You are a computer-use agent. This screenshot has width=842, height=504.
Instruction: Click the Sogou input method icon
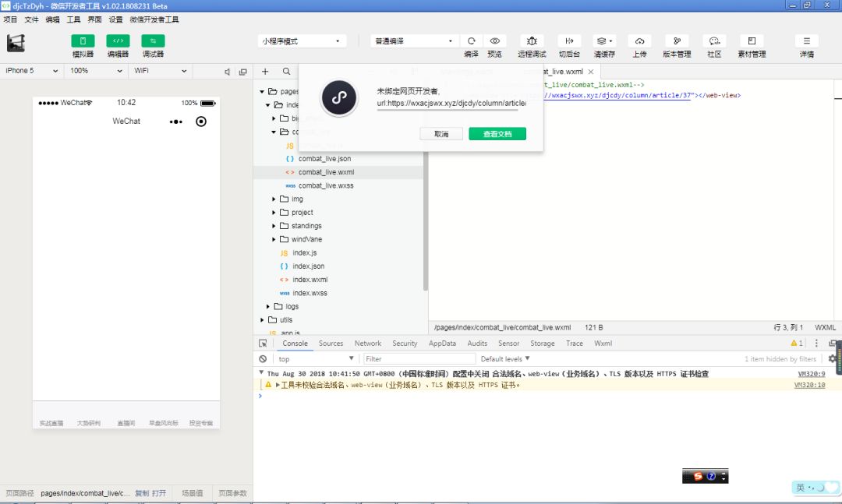click(x=698, y=476)
